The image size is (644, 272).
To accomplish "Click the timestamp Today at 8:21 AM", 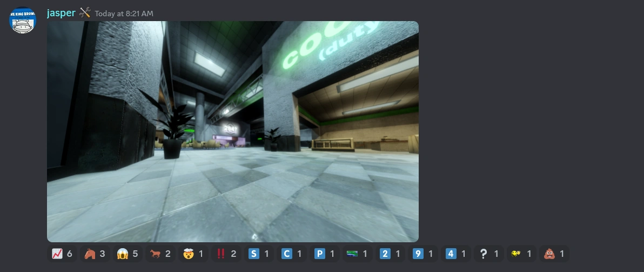I will coord(124,14).
